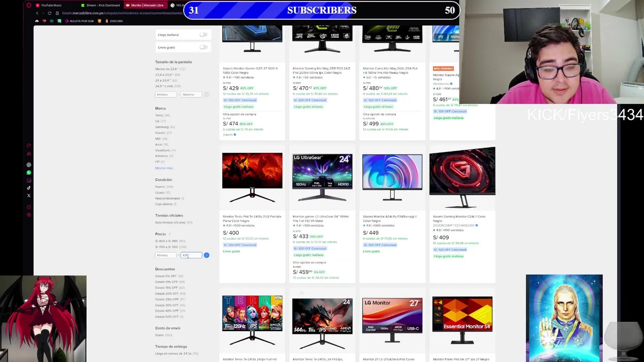The width and height of the screenshot is (644, 362).
Task: Open Monitor Teros Rait Te-2415s listing title
Action: pyautogui.click(x=252, y=218)
